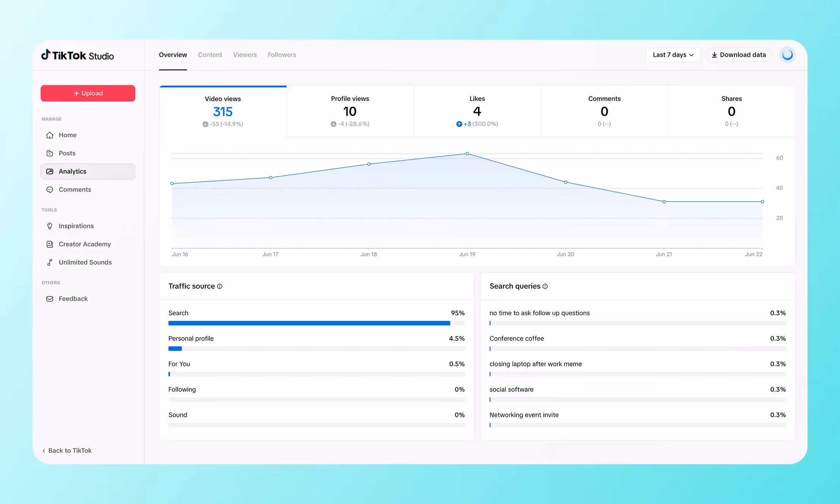Viewport: 840px width, 504px height.
Task: Open Comments via its speech bubble icon
Action: pos(50,190)
